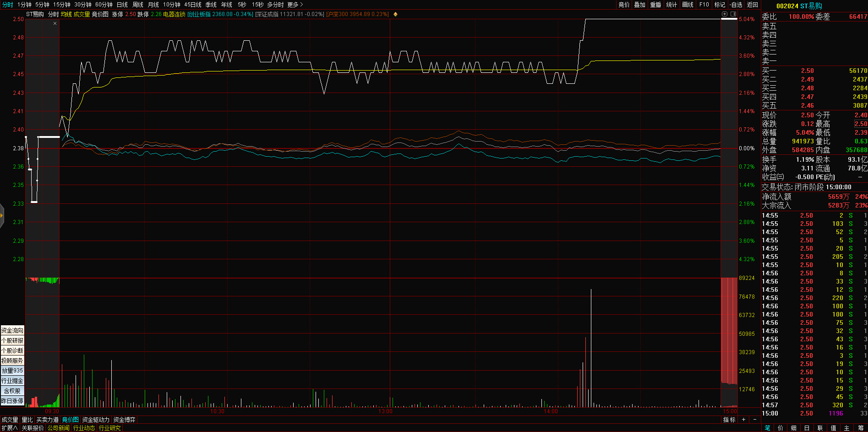
Task: Open F10 company information
Action: point(704,5)
